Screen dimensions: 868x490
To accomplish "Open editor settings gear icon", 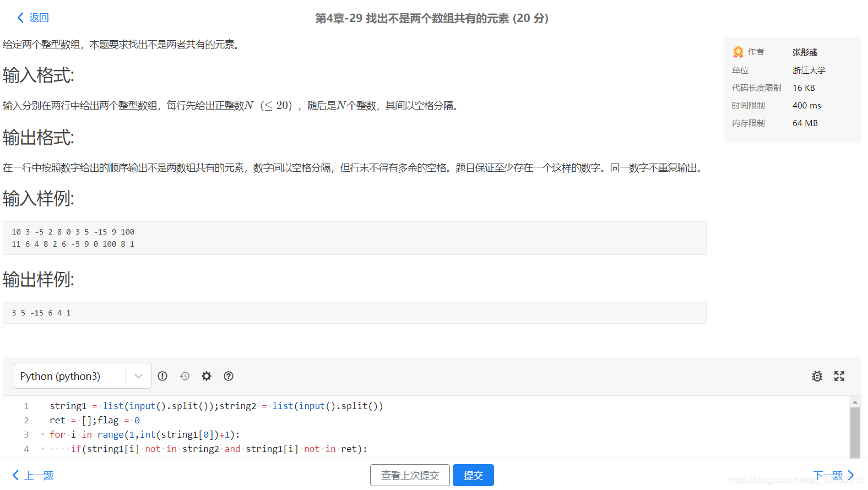I will point(207,376).
